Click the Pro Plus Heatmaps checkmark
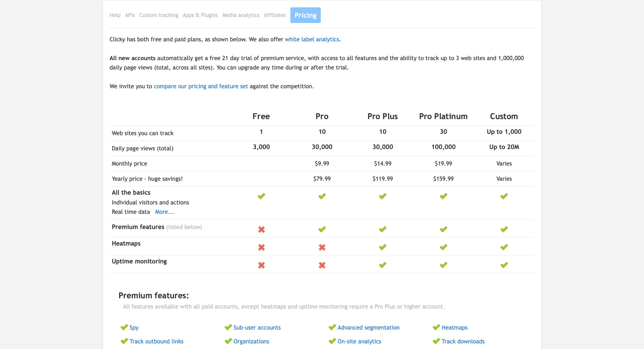The height and width of the screenshot is (349, 644). (x=383, y=247)
